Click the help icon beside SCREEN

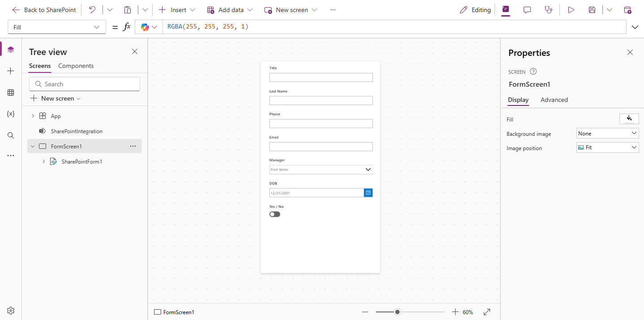click(x=533, y=72)
